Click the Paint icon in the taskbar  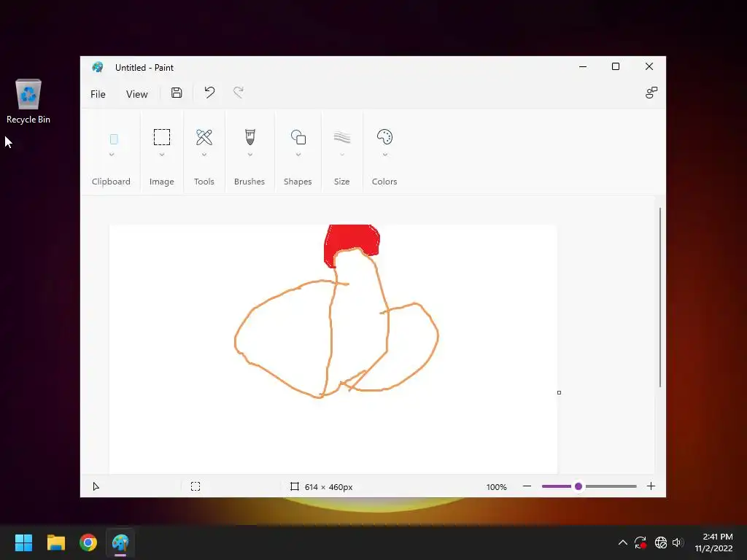click(x=120, y=542)
